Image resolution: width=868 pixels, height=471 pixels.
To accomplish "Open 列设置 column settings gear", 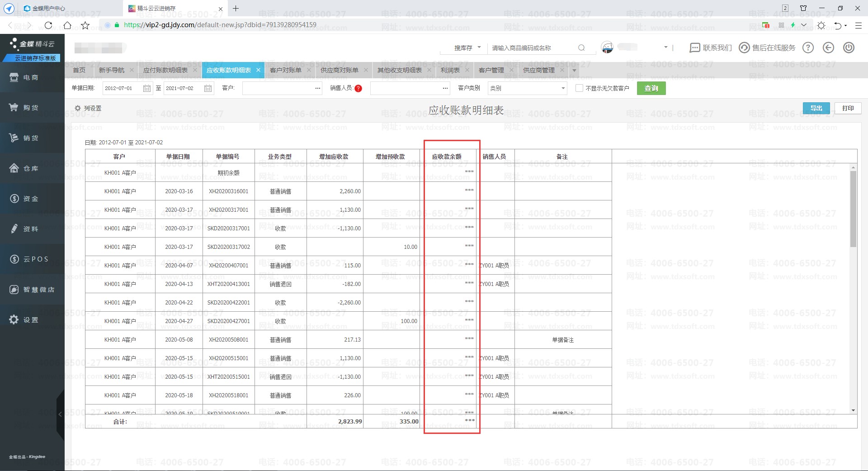I will coord(77,108).
